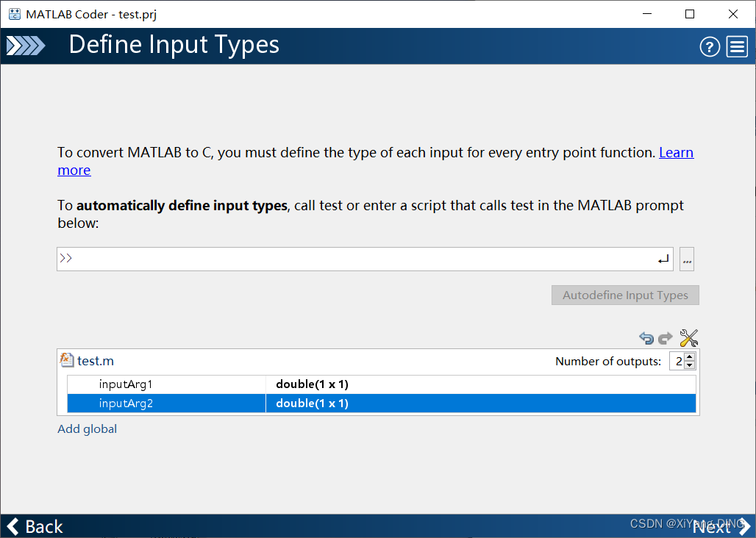Redo the last input type change
Screen dimensions: 756x538
tap(665, 338)
